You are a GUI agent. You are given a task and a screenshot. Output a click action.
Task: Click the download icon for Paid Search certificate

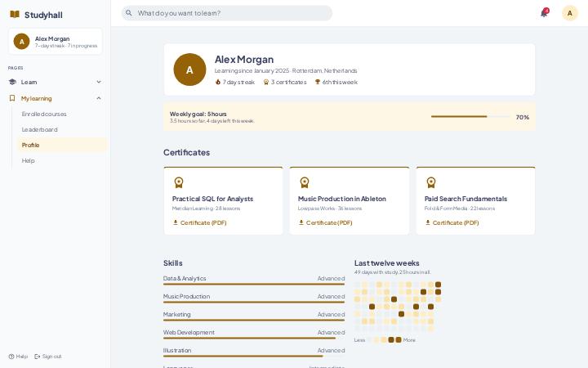point(428,222)
